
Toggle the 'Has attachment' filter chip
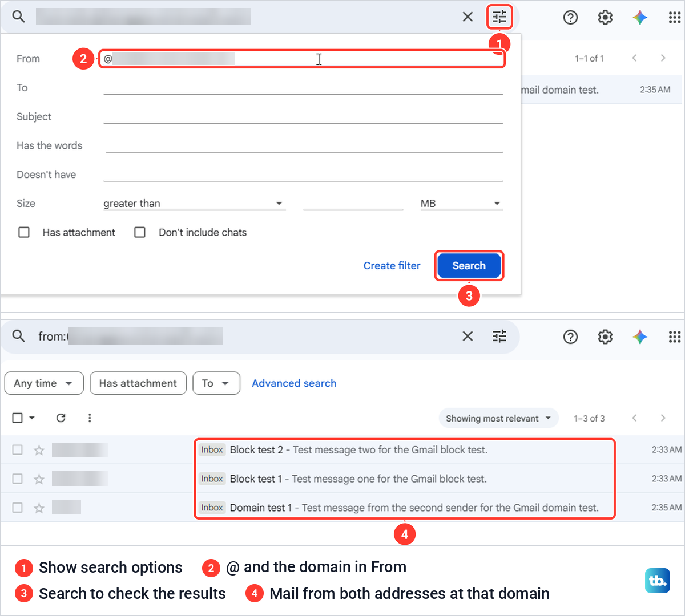point(138,383)
